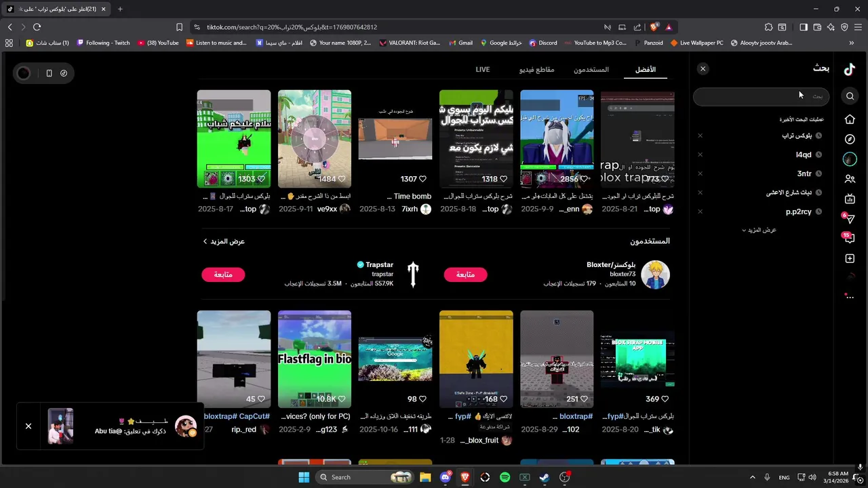
Task: Click the TikTok logo in the sidebar
Action: coord(850,69)
